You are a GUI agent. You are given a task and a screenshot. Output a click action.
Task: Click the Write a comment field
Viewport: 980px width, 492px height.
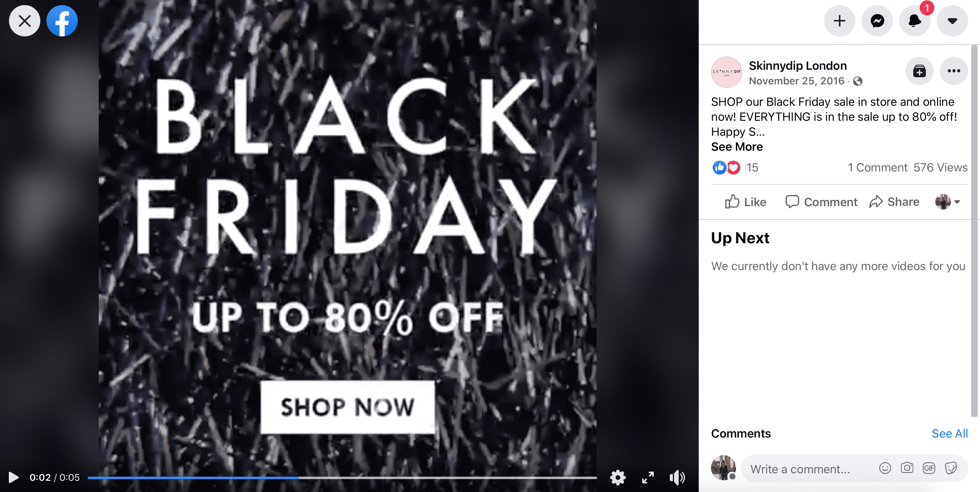click(810, 469)
